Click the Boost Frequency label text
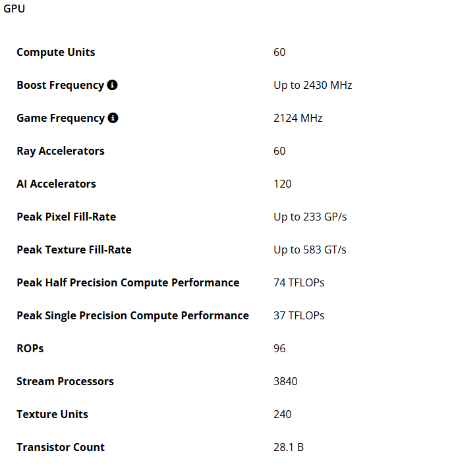Image resolution: width=454 pixels, height=476 pixels. [x=60, y=85]
